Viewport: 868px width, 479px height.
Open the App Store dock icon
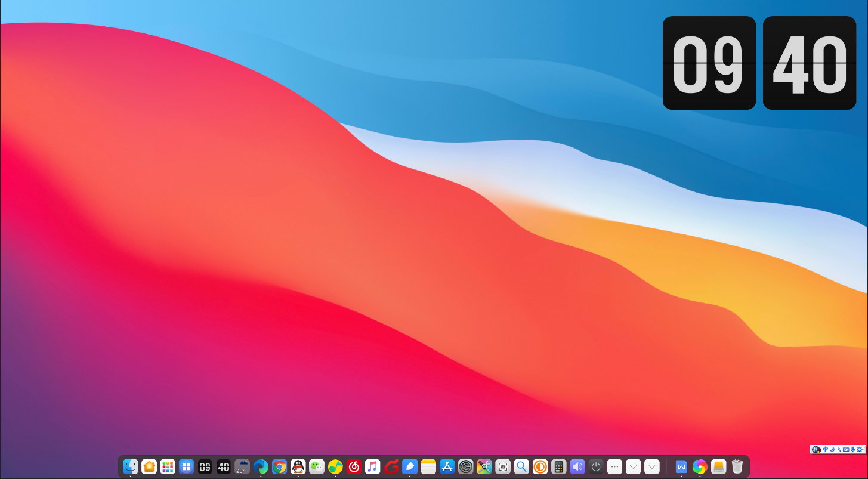point(447,466)
